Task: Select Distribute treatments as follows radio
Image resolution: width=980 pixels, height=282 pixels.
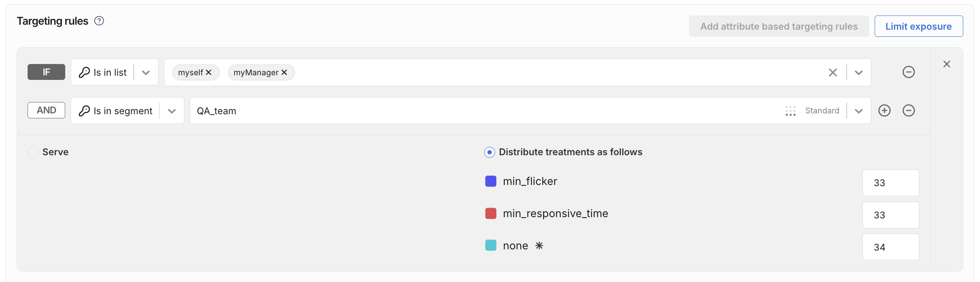Action: coord(489,152)
